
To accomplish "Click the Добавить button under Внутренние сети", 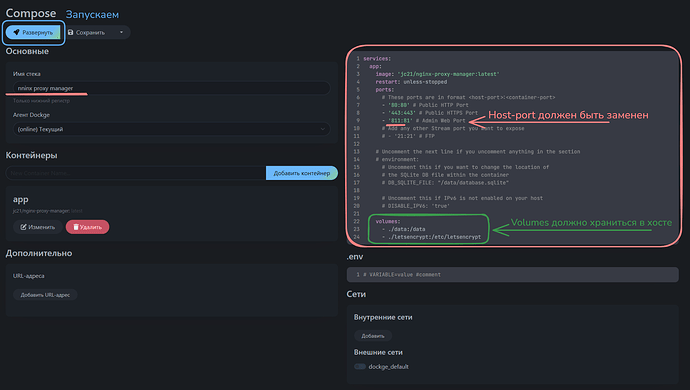I will click(373, 336).
